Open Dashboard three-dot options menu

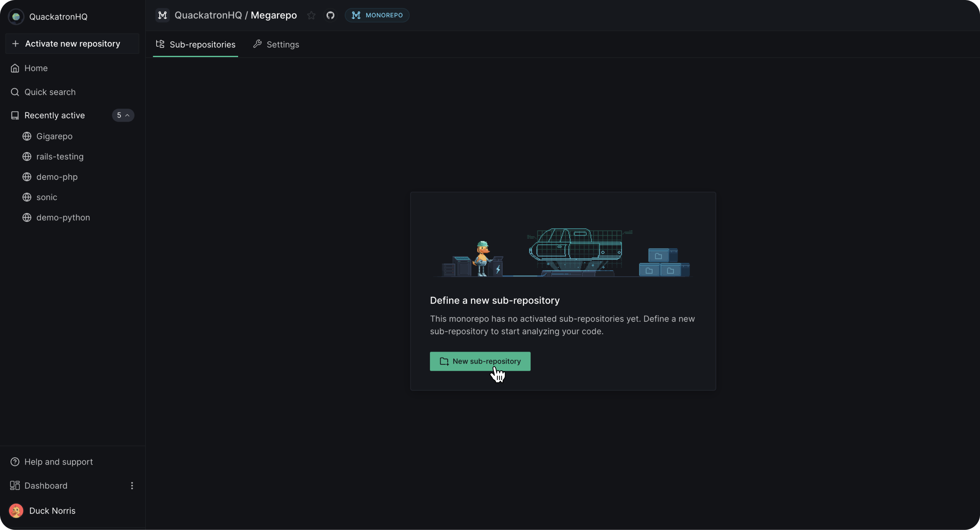132,486
